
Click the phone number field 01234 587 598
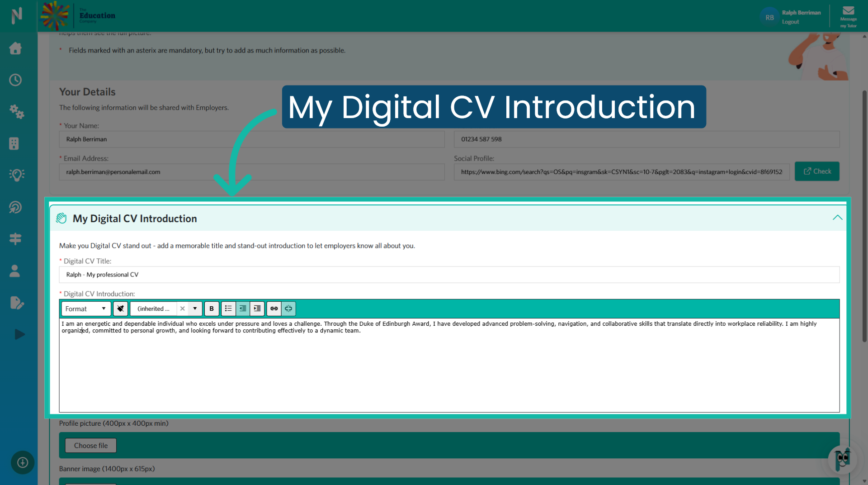pos(646,139)
